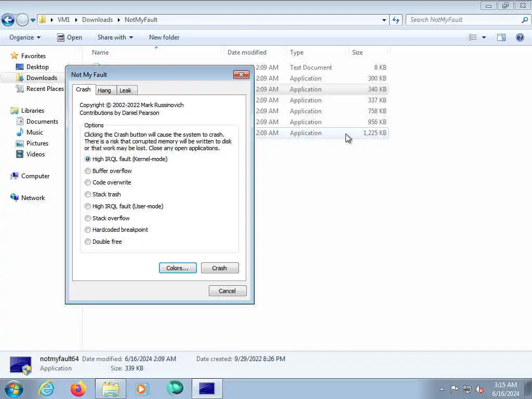
Task: Show hidden tray icons arrow
Action: coord(442,389)
